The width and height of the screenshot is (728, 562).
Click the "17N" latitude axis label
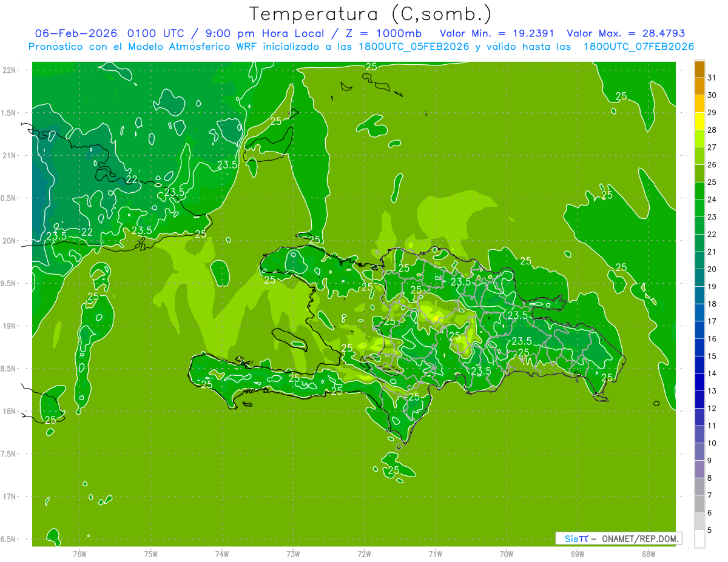pyautogui.click(x=10, y=497)
